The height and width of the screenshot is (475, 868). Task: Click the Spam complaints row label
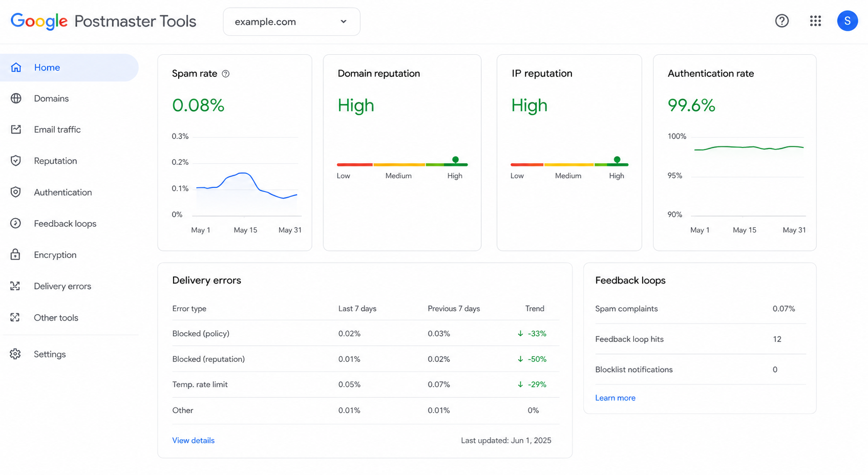click(626, 309)
